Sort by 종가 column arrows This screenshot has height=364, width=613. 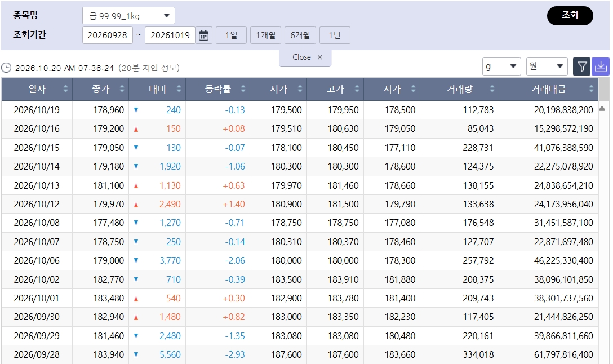click(x=122, y=89)
